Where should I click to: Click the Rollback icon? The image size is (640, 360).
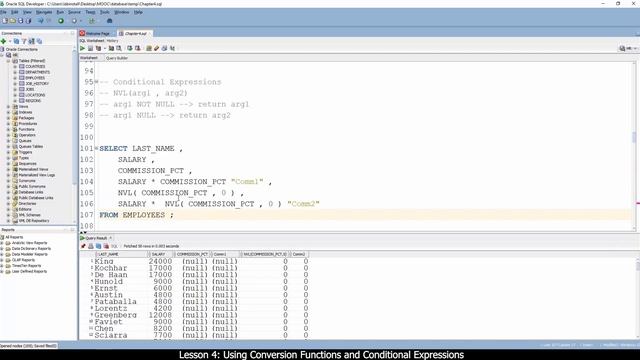click(x=138, y=48)
